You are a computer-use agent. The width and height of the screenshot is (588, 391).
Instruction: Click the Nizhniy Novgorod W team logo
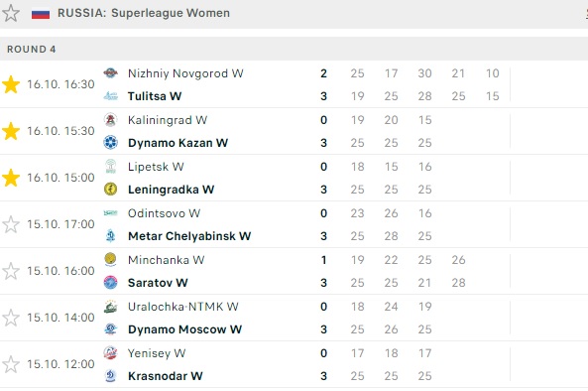pyautogui.click(x=111, y=72)
